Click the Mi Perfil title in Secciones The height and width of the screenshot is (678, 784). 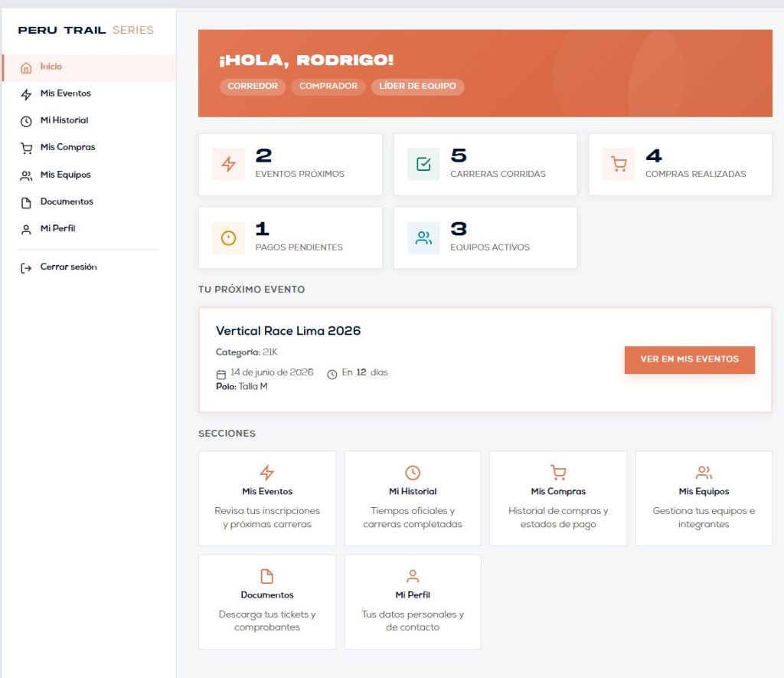[x=413, y=595]
